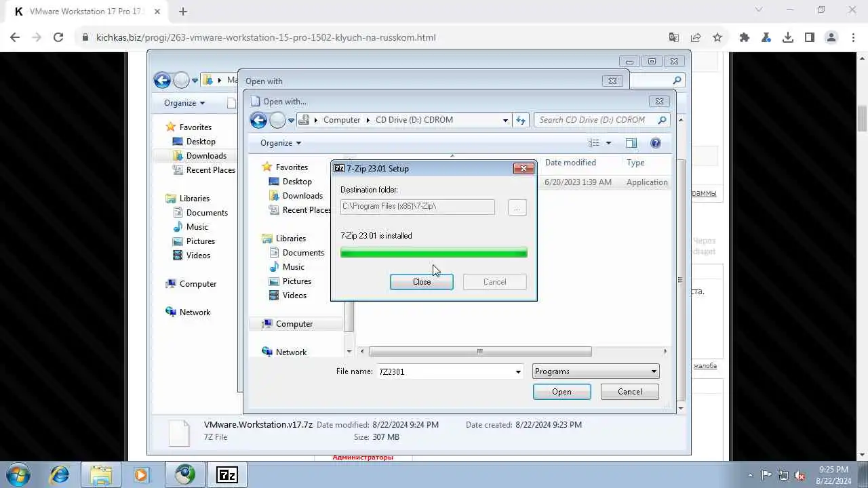Click the refresh icon next to address bar
868x488 pixels.
coord(521,120)
